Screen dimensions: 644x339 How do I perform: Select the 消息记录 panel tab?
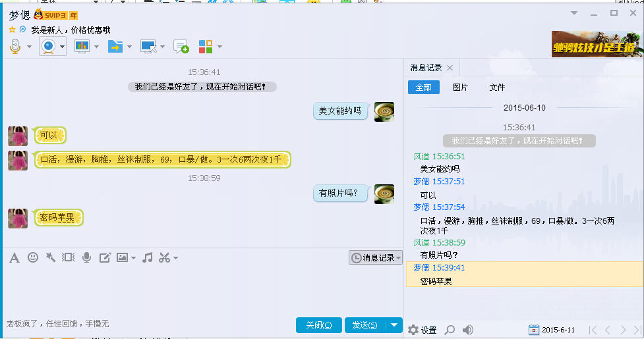tap(426, 68)
